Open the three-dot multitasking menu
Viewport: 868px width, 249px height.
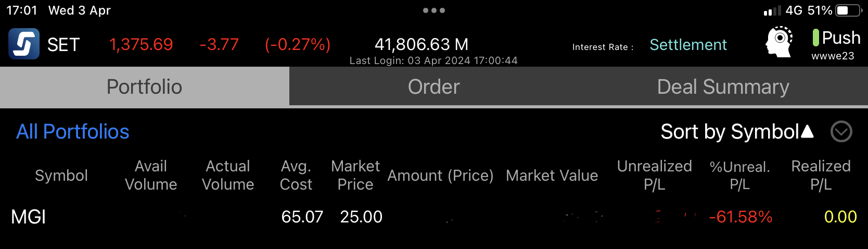(x=434, y=10)
